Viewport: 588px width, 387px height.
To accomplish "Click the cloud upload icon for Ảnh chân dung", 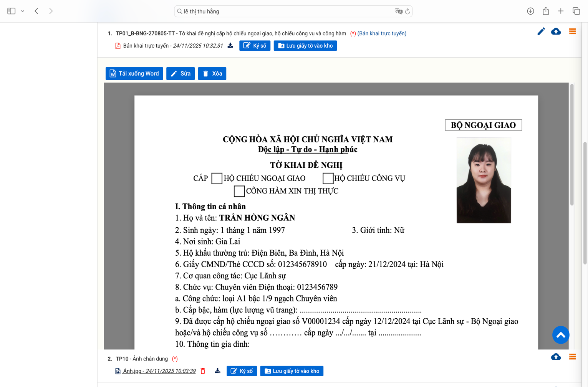I will (x=556, y=357).
